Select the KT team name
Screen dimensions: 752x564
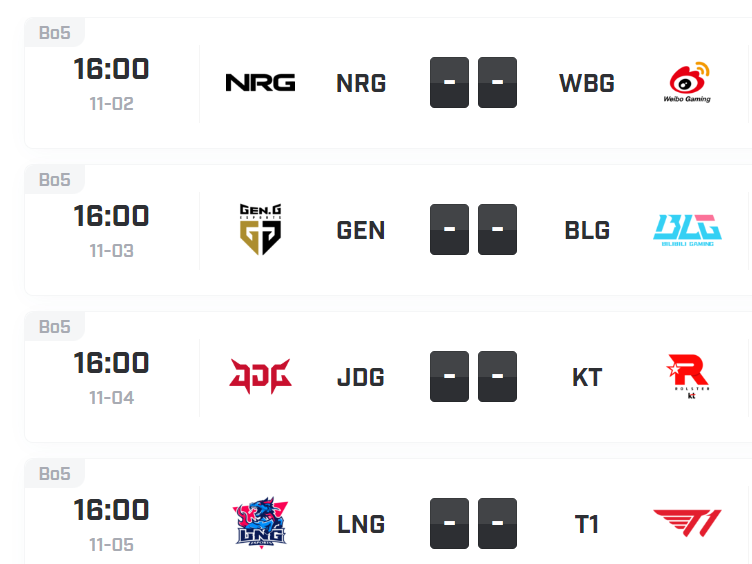click(x=587, y=377)
